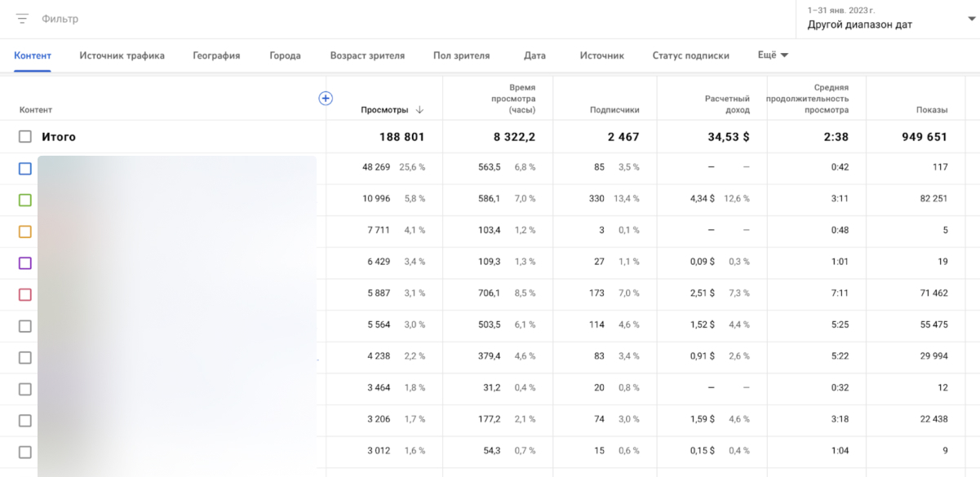Check the box in the 4 238 views row
The image size is (980, 477).
tap(25, 358)
